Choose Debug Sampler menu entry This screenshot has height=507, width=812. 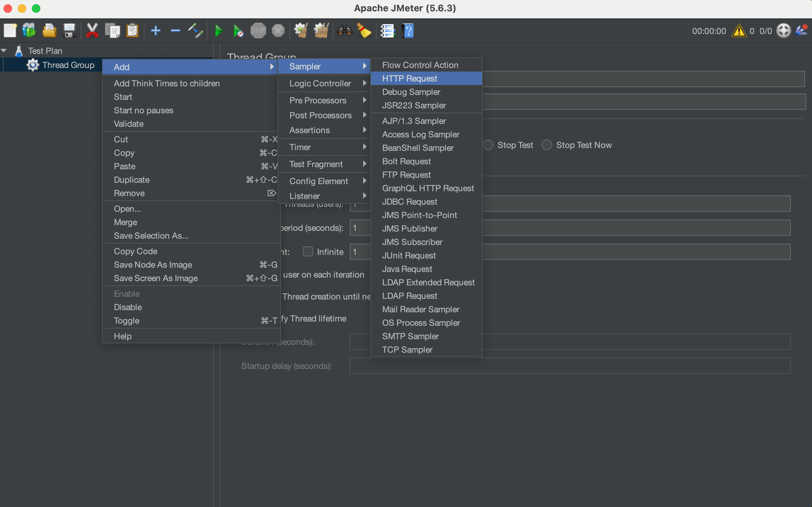426,92
